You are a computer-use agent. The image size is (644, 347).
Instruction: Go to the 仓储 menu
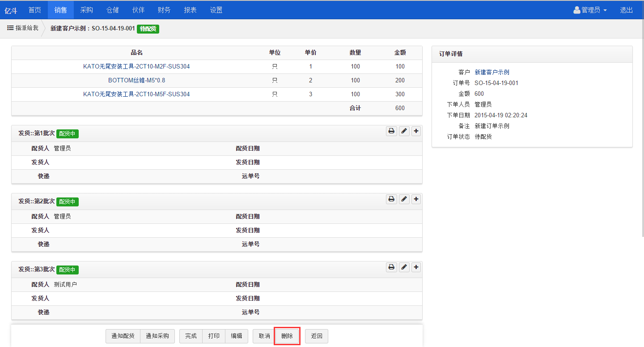point(112,10)
